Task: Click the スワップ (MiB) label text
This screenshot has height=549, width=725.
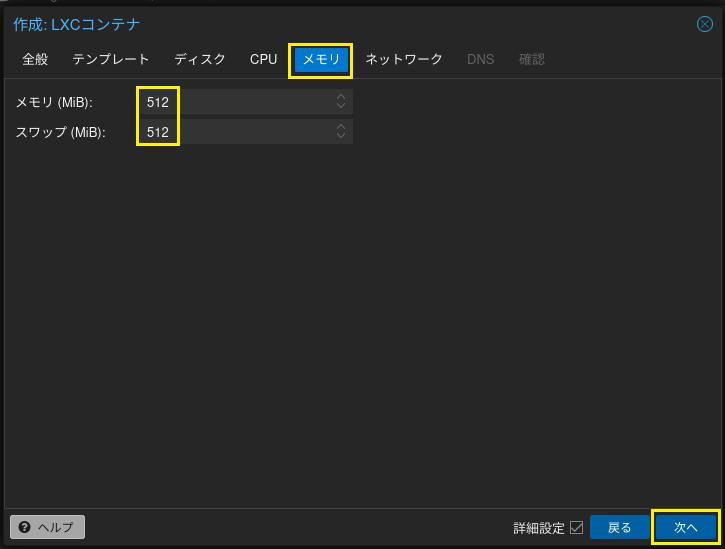Action: (61, 132)
